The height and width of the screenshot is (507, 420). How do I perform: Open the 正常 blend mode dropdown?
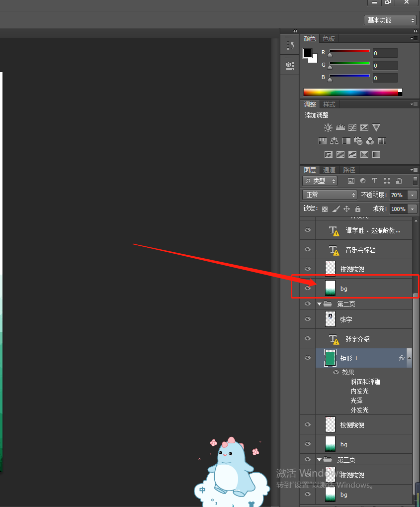point(330,195)
